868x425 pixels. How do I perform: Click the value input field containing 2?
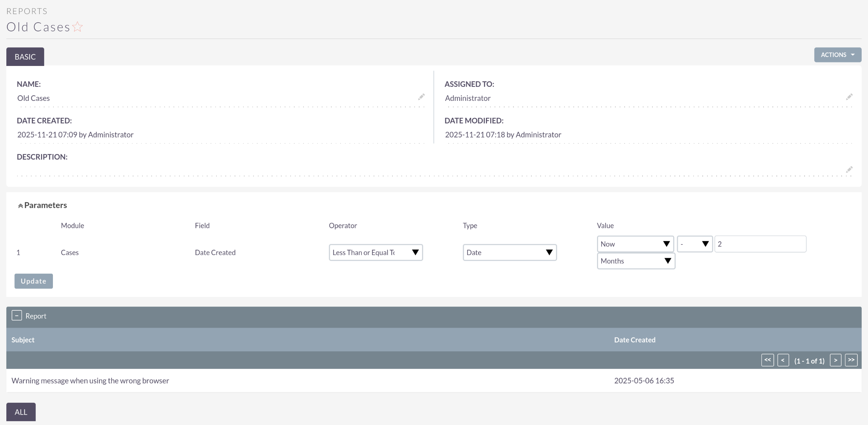coord(760,244)
